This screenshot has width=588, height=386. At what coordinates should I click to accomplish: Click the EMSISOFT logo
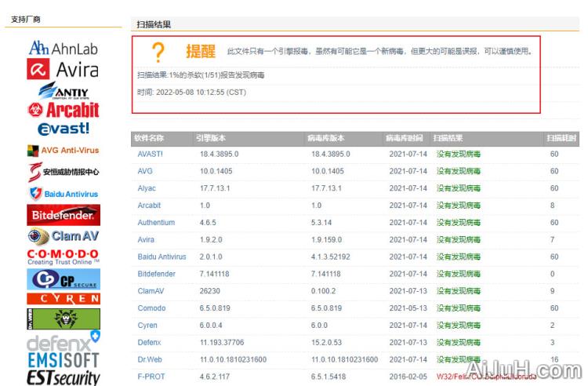(64, 360)
